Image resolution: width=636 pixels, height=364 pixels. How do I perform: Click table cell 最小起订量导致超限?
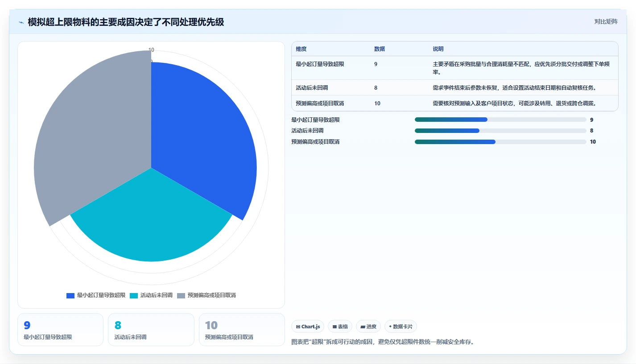pos(320,64)
